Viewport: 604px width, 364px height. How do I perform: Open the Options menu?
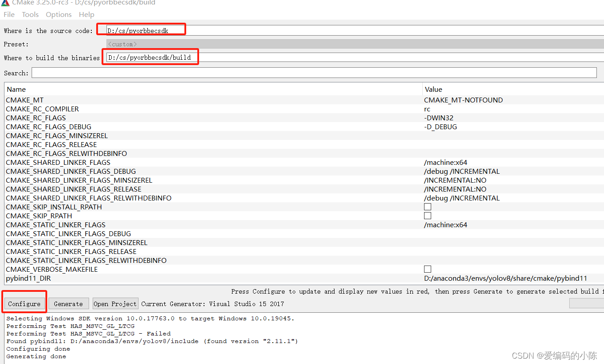pos(59,14)
